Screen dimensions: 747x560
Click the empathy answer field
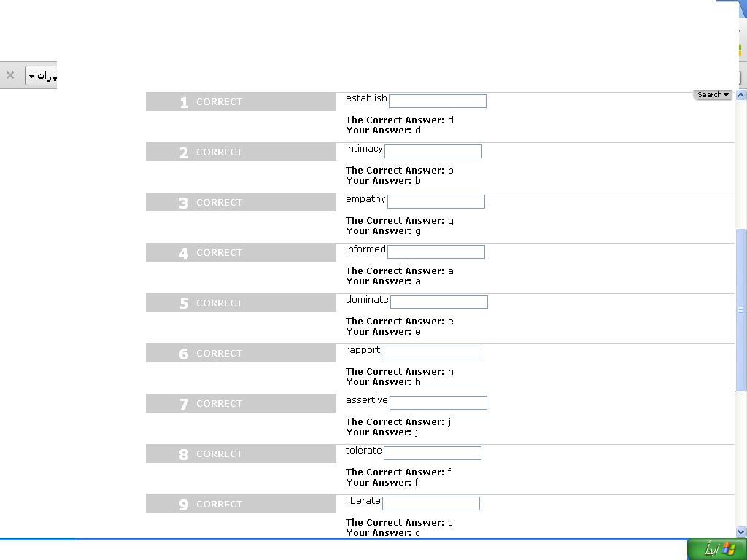point(436,201)
